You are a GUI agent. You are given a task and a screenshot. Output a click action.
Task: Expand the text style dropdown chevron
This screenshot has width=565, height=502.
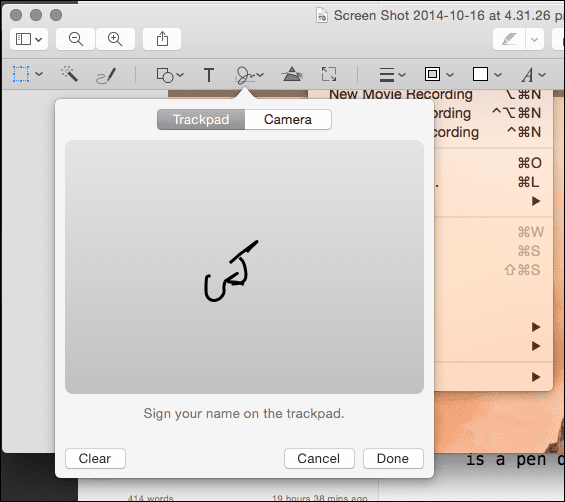point(542,75)
